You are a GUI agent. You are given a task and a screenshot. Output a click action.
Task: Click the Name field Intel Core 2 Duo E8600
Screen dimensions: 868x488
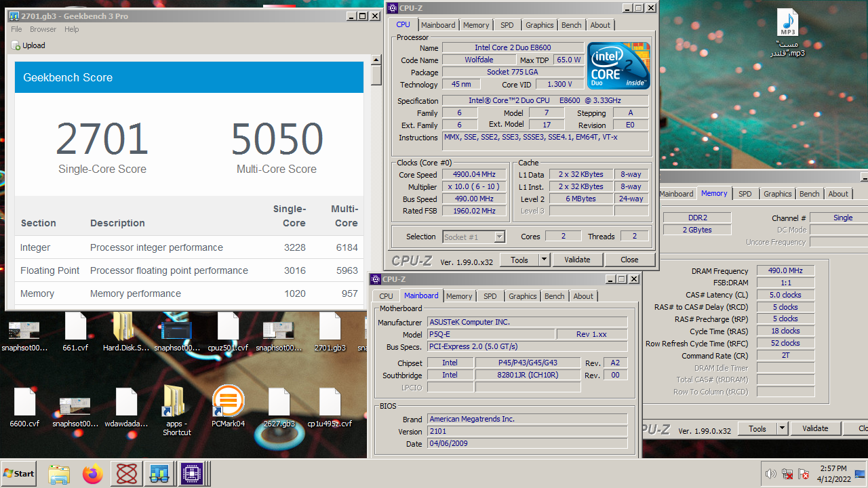513,47
